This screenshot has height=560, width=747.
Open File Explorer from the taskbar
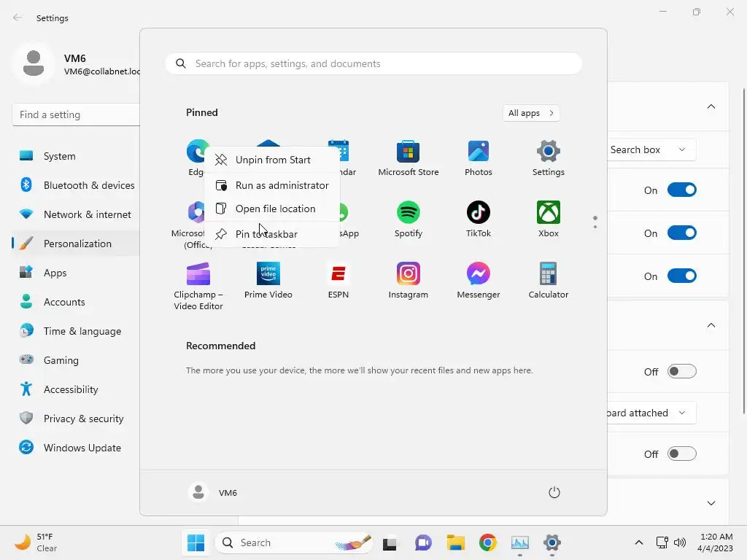pos(455,542)
